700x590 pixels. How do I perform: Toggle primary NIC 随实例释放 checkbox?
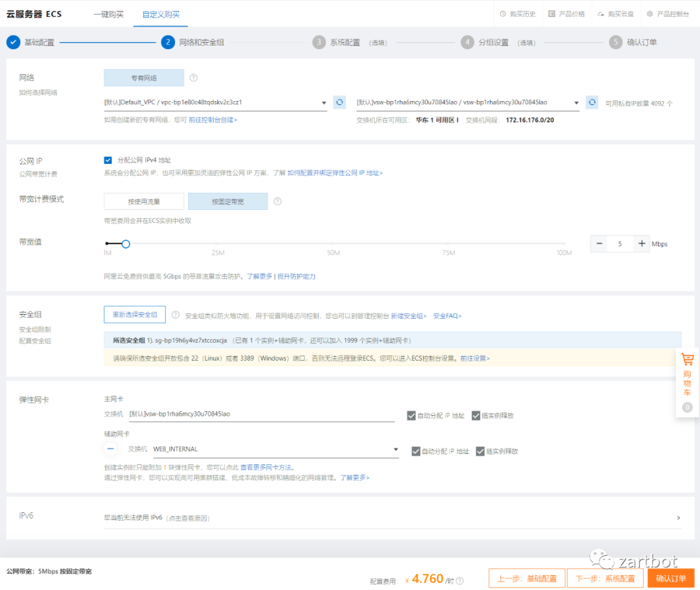[x=476, y=416]
